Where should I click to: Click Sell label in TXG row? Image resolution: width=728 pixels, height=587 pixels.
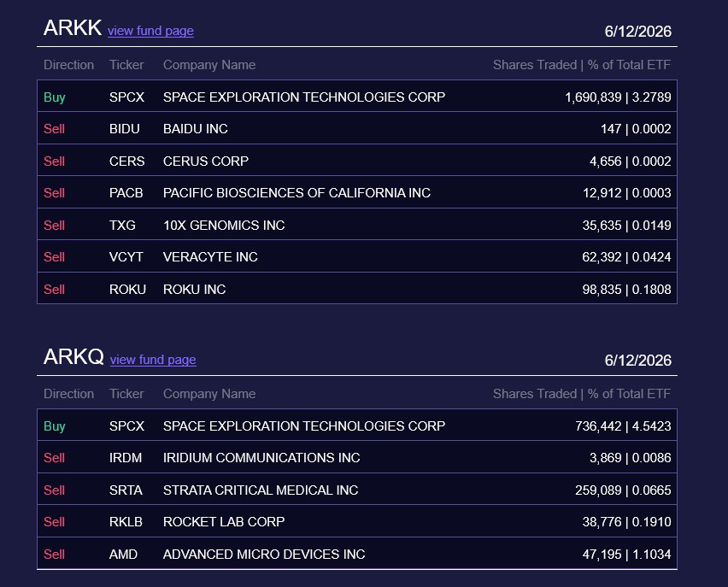point(54,226)
